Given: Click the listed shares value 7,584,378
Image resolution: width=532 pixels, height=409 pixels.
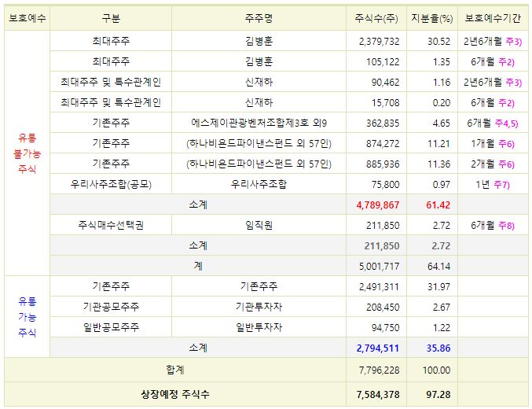Looking at the screenshot, I should [x=378, y=394].
